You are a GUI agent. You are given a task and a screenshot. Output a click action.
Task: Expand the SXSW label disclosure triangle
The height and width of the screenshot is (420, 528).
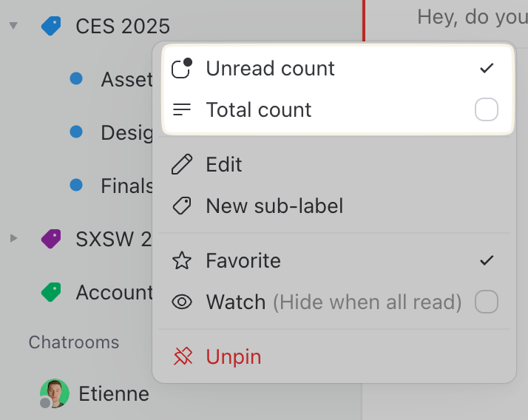click(x=13, y=238)
